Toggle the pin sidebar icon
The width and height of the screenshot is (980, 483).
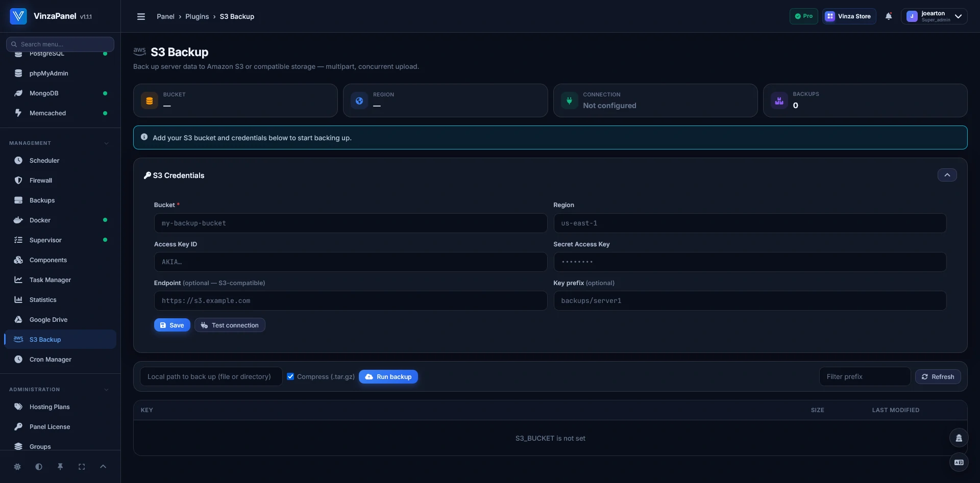point(60,467)
